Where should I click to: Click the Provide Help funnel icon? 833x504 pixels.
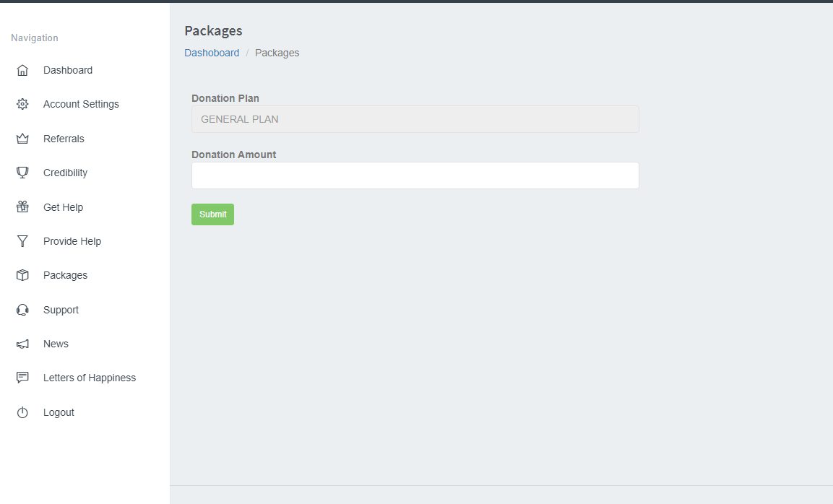(x=22, y=241)
